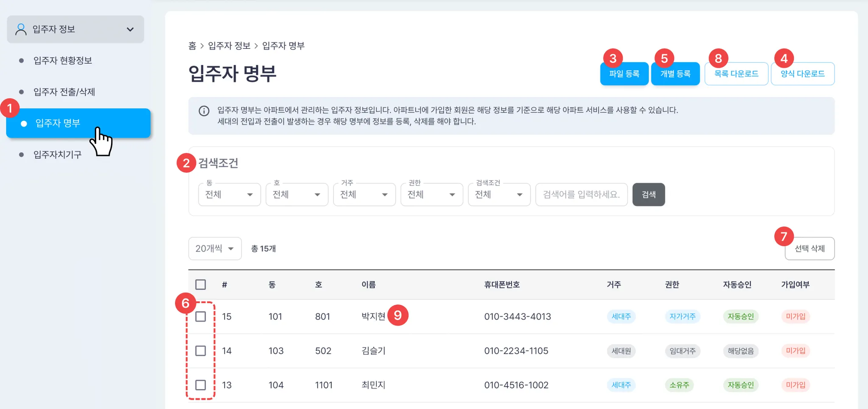Open the 권한 filter dropdown
This screenshot has width=868, height=409.
(x=431, y=195)
